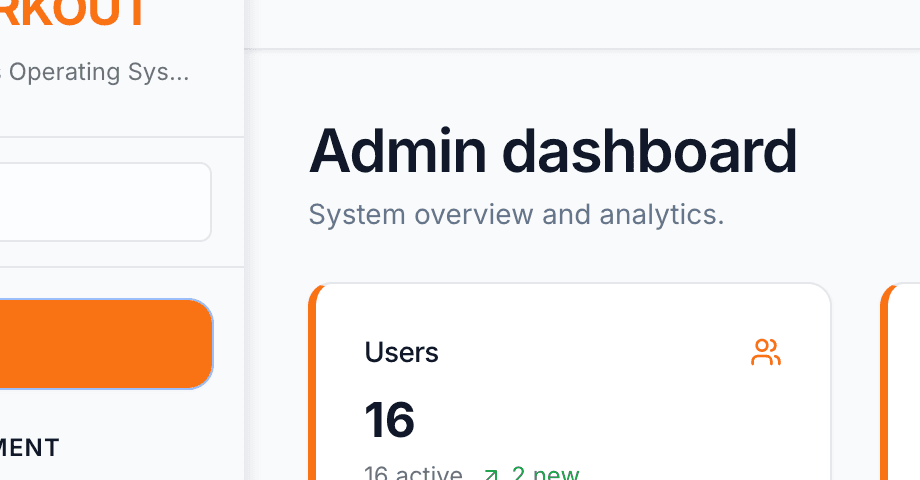Image resolution: width=920 pixels, height=480 pixels.
Task: Click the 'System overview and analytics.' subtitle
Action: [x=516, y=214]
